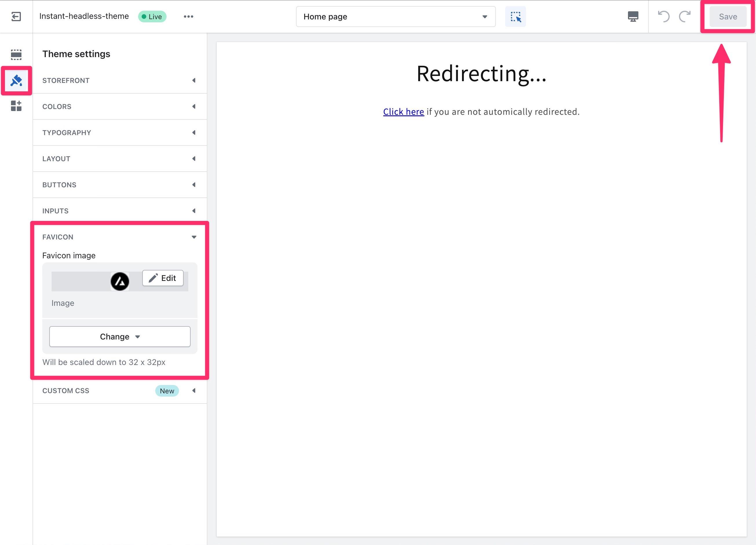
Task: Expand the STOREFRONT section
Action: 120,81
